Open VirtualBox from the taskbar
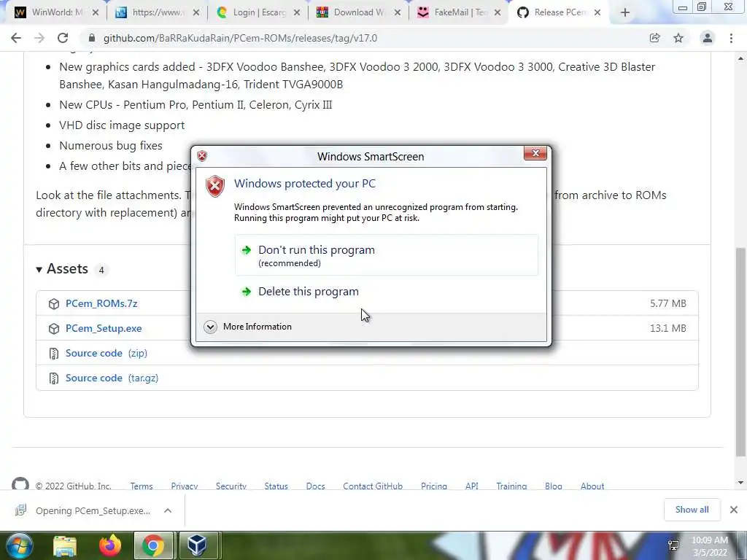Image resolution: width=747 pixels, height=560 pixels. click(197, 545)
